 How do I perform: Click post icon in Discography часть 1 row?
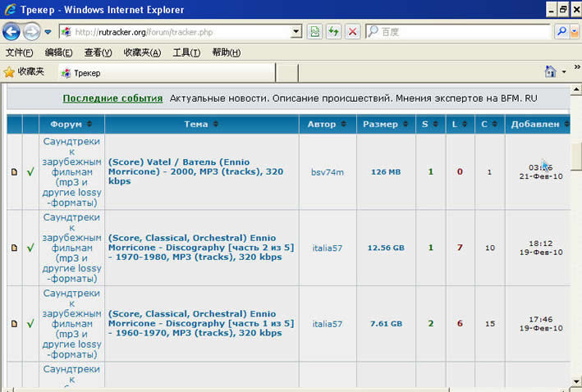(14, 324)
